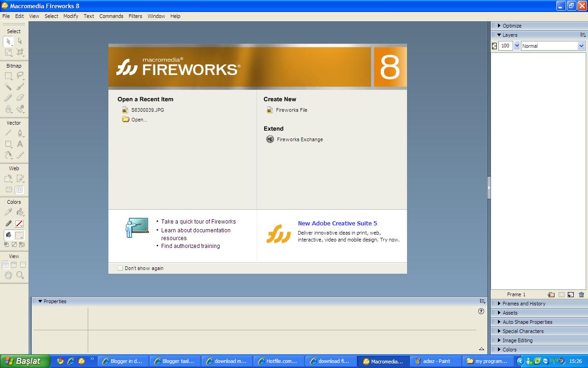Select the Eraser tool
Image resolution: width=588 pixels, height=368 pixels.
pos(20,98)
